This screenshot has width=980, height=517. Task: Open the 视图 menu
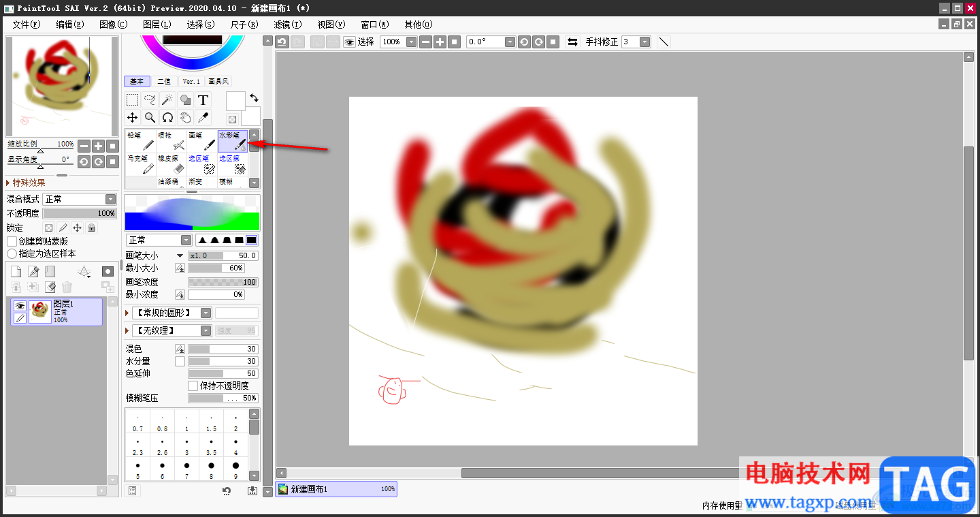point(331,24)
